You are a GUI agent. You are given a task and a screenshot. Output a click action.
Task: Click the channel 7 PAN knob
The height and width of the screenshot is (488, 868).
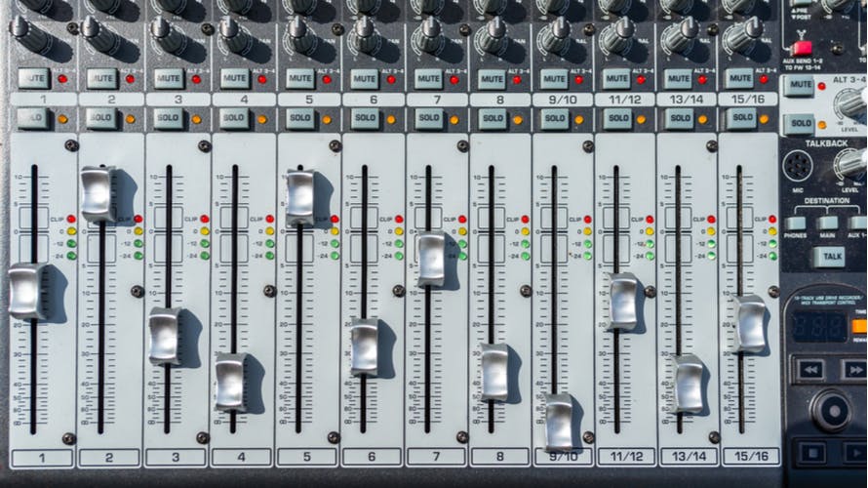pyautogui.click(x=430, y=35)
